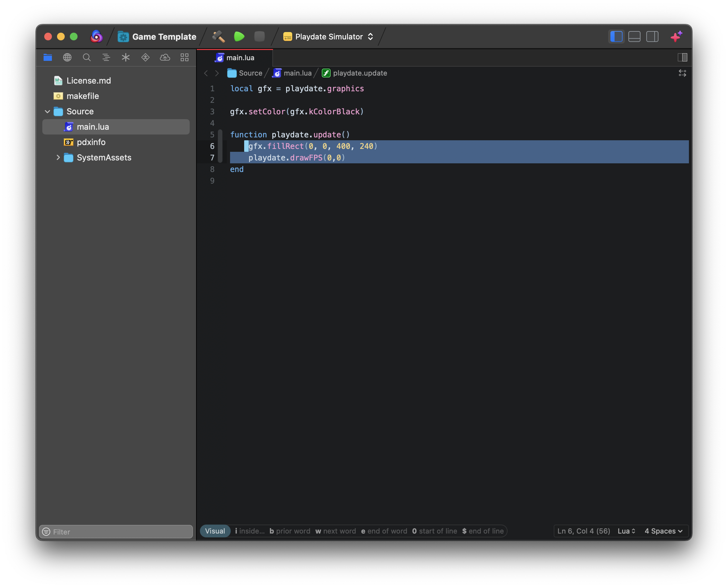
Task: Toggle the left sidebar visibility
Action: 616,37
